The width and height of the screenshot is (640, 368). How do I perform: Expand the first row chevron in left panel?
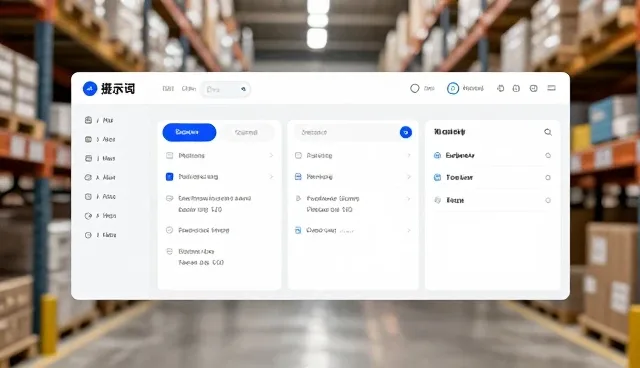click(x=271, y=155)
